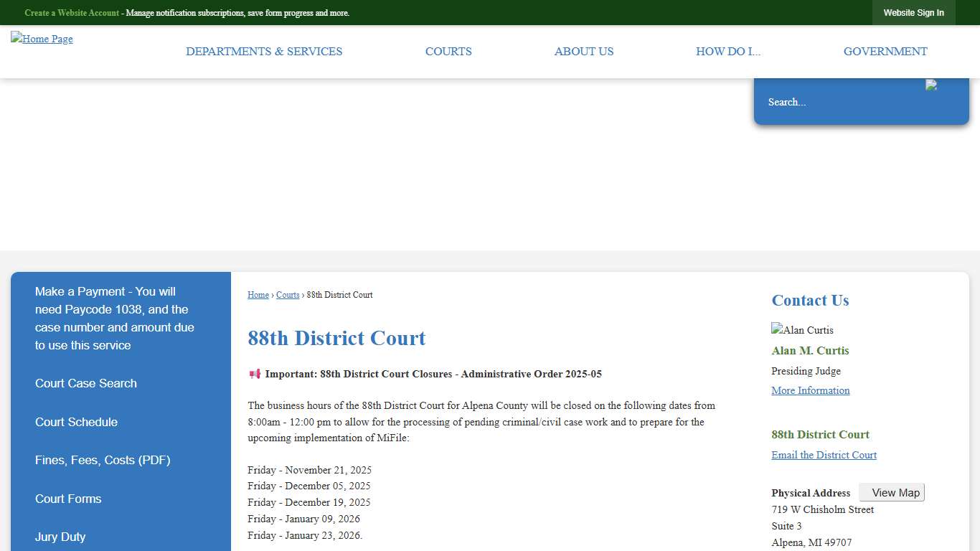Viewport: 980px width, 551px height.
Task: Open "Fines, Fees, Costs (PDF)"
Action: (x=103, y=460)
